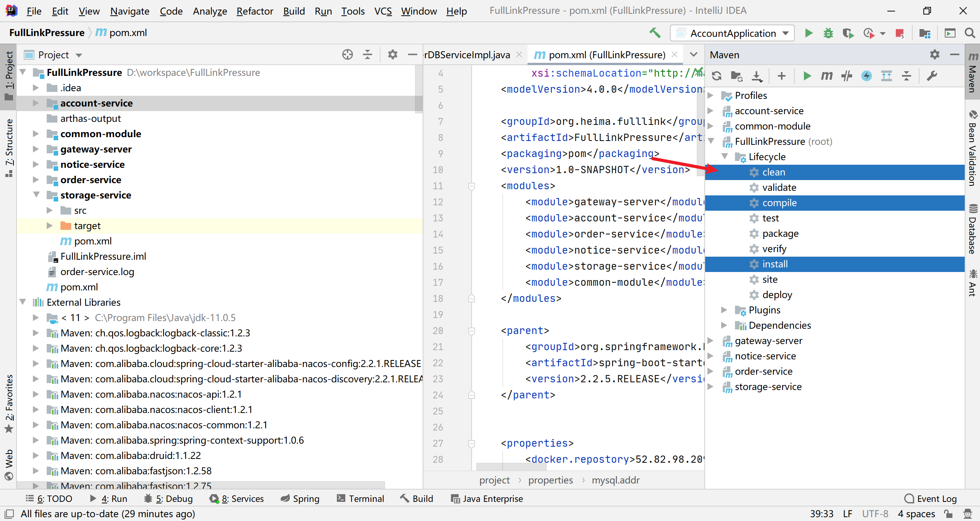The image size is (980, 521).
Task: Add a Maven project with plus icon
Action: pyautogui.click(x=782, y=76)
